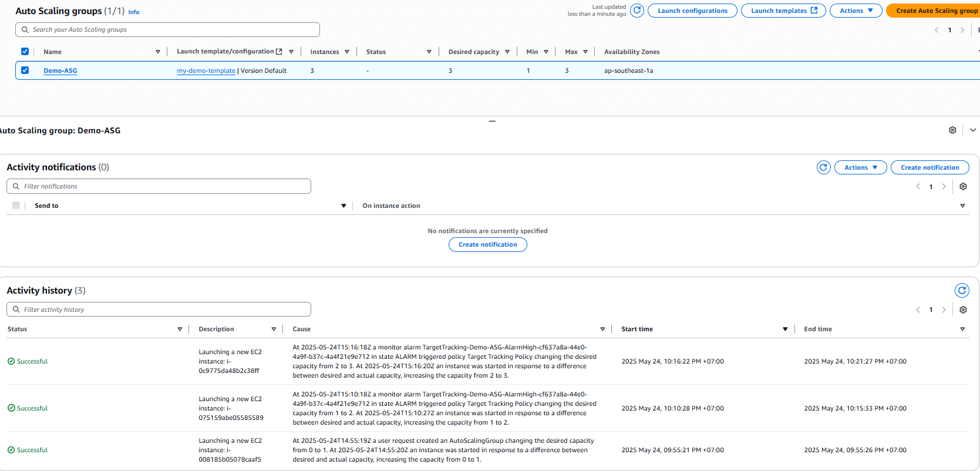Go to next page of Activity history
Screen dimensions: 980x471
(x=944, y=310)
